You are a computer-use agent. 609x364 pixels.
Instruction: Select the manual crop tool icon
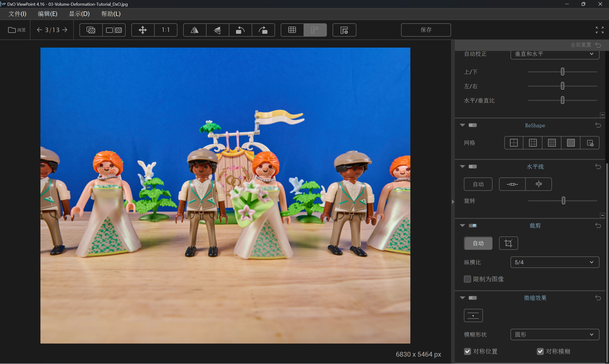tap(508, 243)
